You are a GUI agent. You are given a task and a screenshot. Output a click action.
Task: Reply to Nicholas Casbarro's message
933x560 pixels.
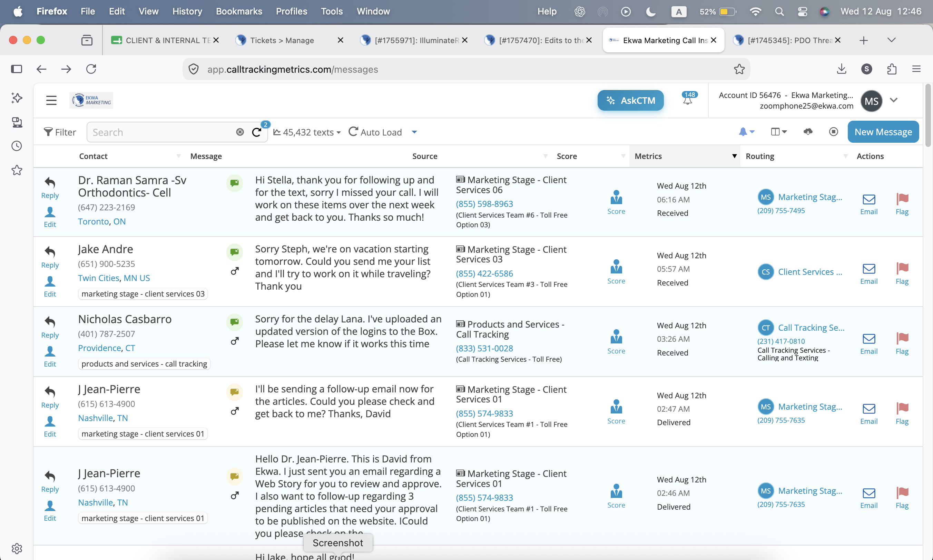50,327
